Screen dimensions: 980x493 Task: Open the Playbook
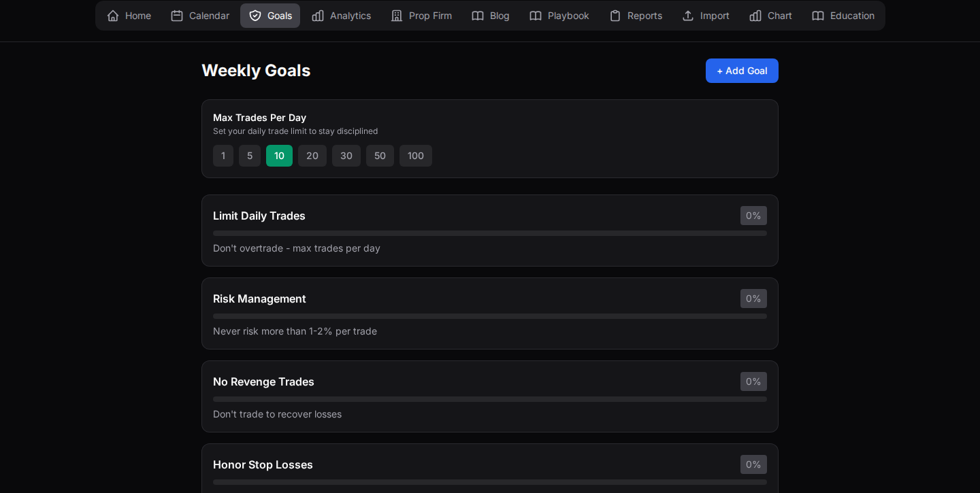coord(559,15)
